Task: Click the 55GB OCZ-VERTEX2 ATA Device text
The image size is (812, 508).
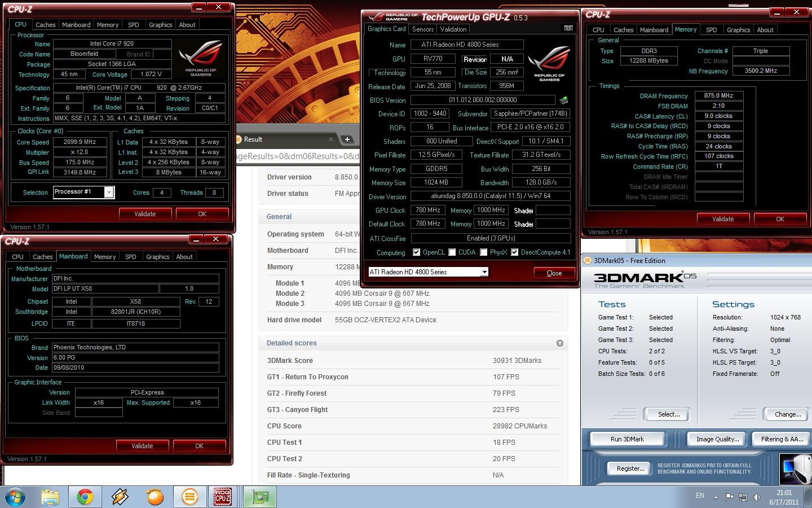Action: (x=386, y=320)
